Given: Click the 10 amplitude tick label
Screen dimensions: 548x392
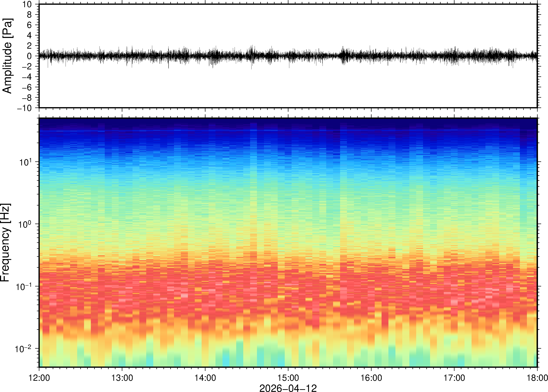Looking at the screenshot, I should click(27, 4).
